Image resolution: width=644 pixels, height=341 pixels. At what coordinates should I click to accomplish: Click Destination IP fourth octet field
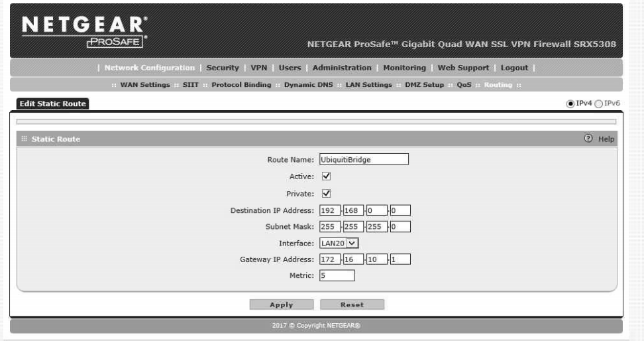pos(400,210)
